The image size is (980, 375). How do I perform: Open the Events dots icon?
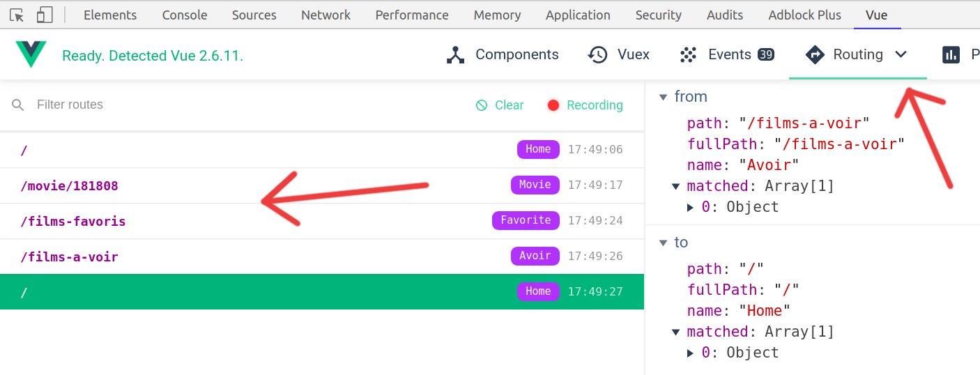689,55
